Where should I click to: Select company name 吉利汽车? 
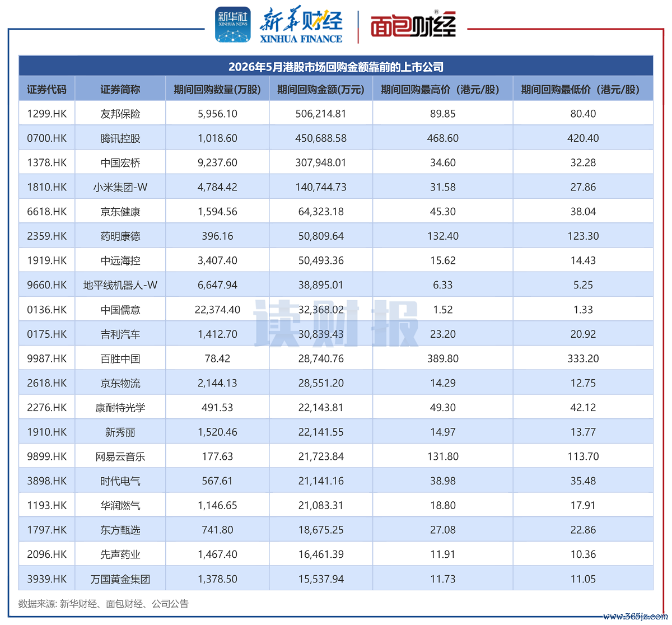point(120,334)
